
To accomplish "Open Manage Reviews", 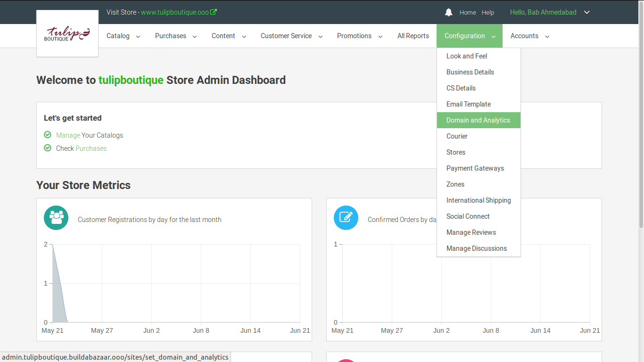I will [479, 232].
